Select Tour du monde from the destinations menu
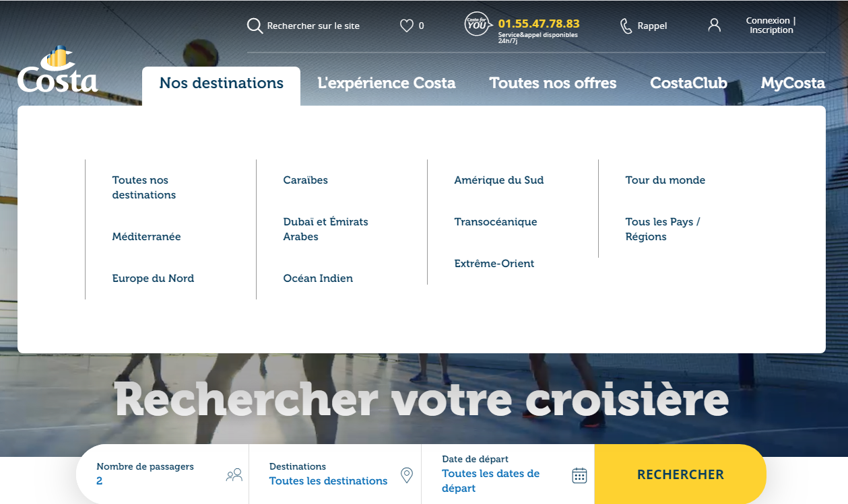The image size is (848, 504). click(665, 180)
